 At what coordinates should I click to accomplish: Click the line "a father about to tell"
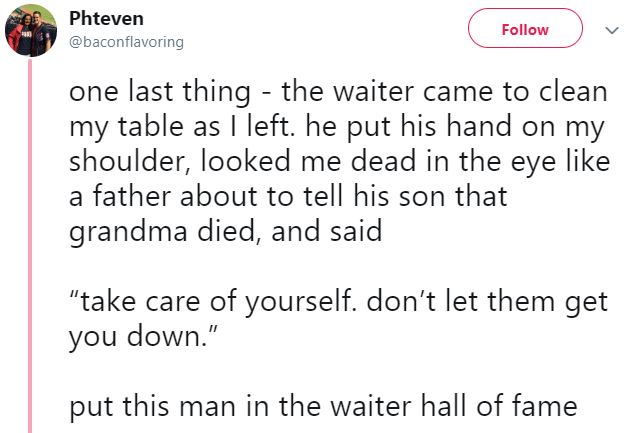(x=288, y=196)
